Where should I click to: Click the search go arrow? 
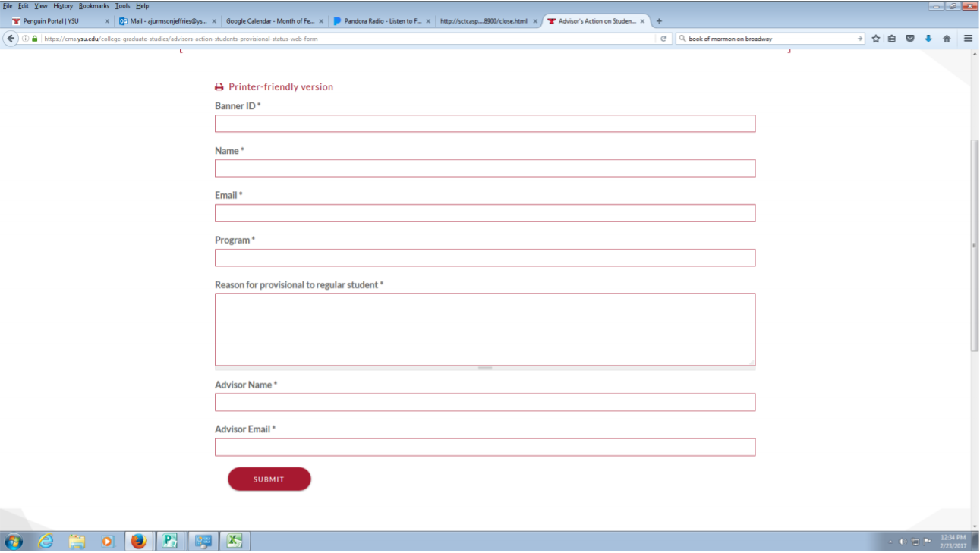pyautogui.click(x=860, y=39)
